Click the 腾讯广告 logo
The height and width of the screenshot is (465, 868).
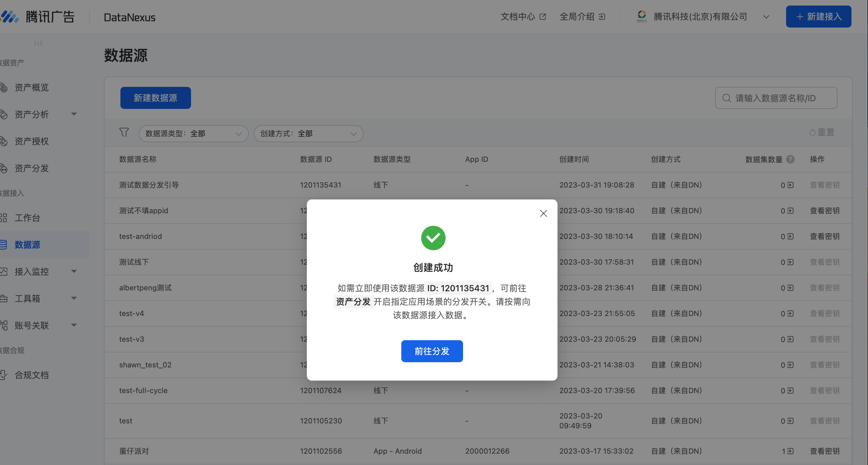pyautogui.click(x=37, y=17)
